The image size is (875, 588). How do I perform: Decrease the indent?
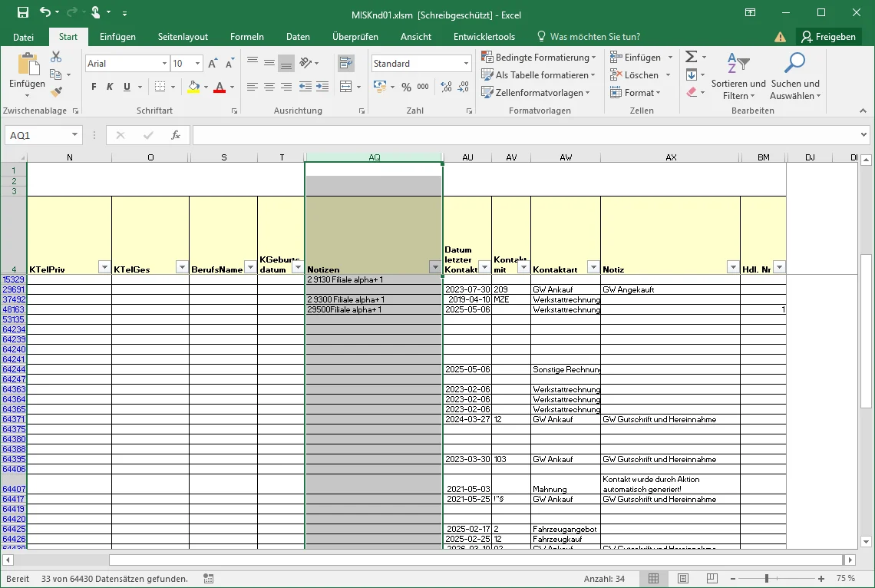[x=305, y=87]
